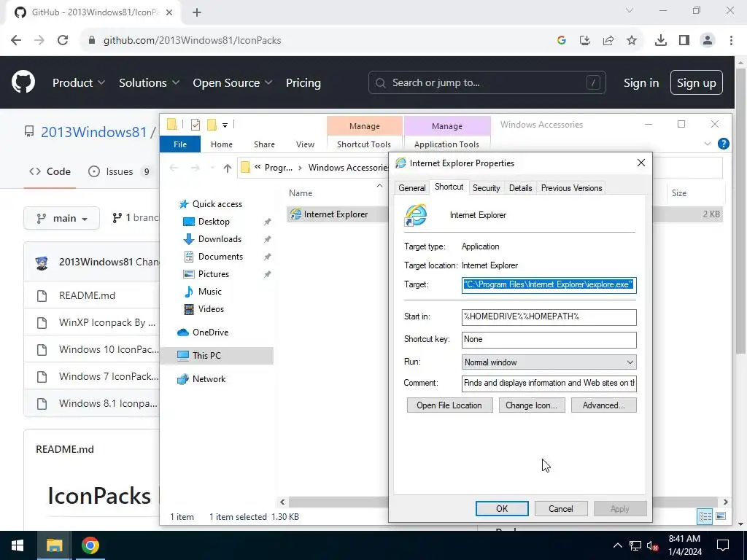Open the Shortcut Tools ribbon tab
The height and width of the screenshot is (560, 747).
click(x=364, y=144)
